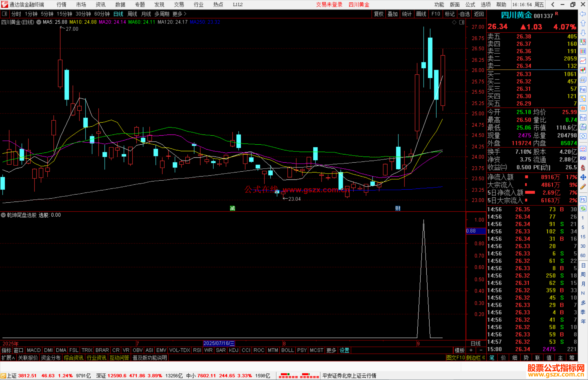Open the tree structure sidebar icon

(x=583, y=99)
